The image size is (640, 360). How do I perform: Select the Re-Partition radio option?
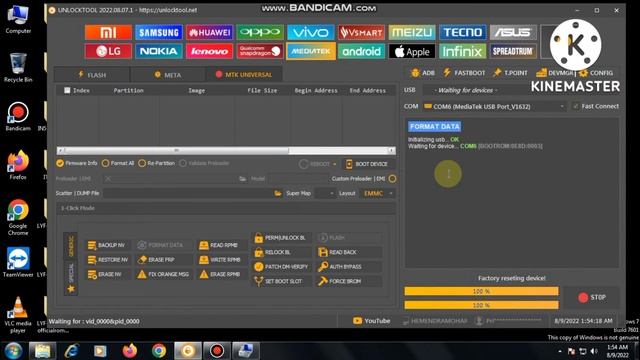pos(157,163)
